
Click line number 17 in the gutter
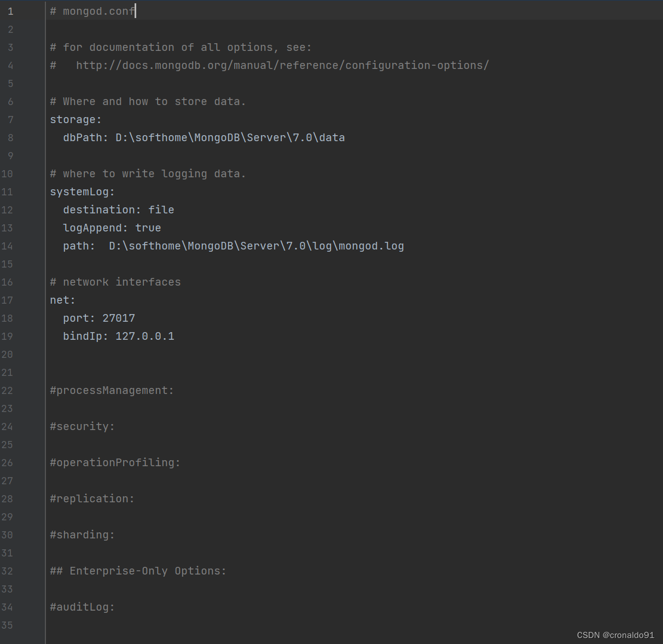point(7,300)
